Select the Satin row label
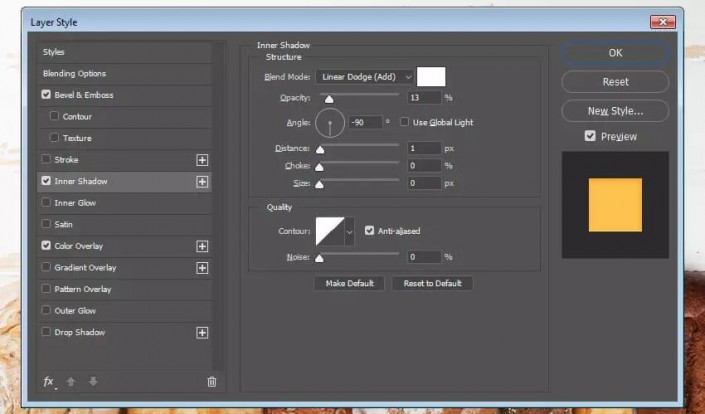The width and height of the screenshot is (705, 414). pos(63,224)
